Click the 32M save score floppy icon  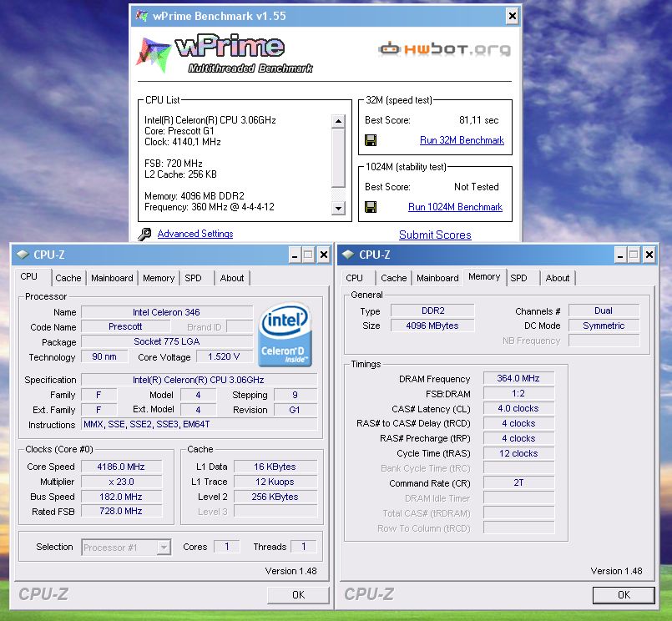coord(371,140)
